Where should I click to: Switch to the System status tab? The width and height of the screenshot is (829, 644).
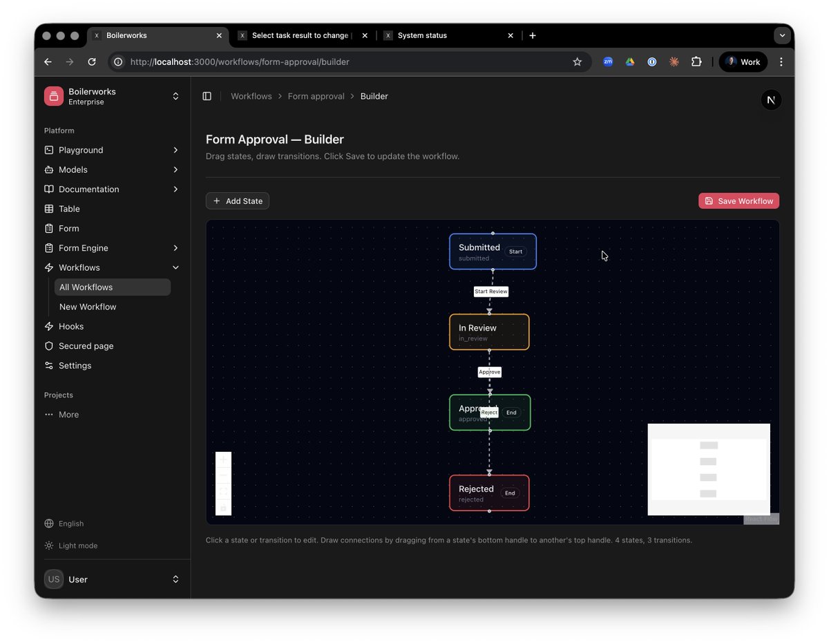coord(448,35)
